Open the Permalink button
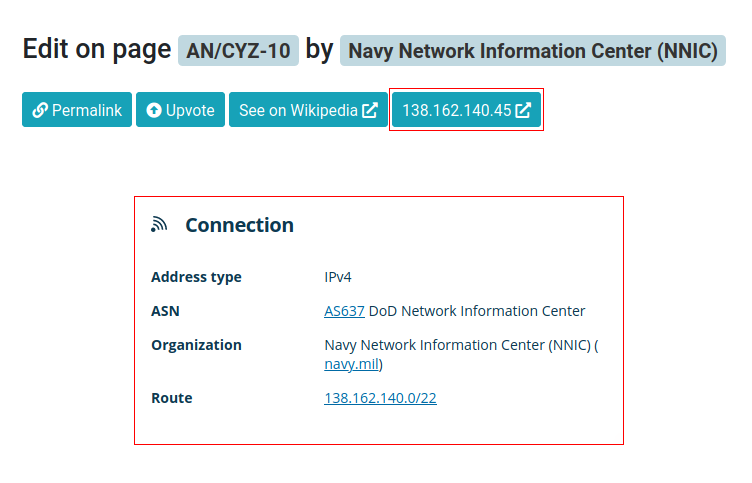 click(77, 110)
